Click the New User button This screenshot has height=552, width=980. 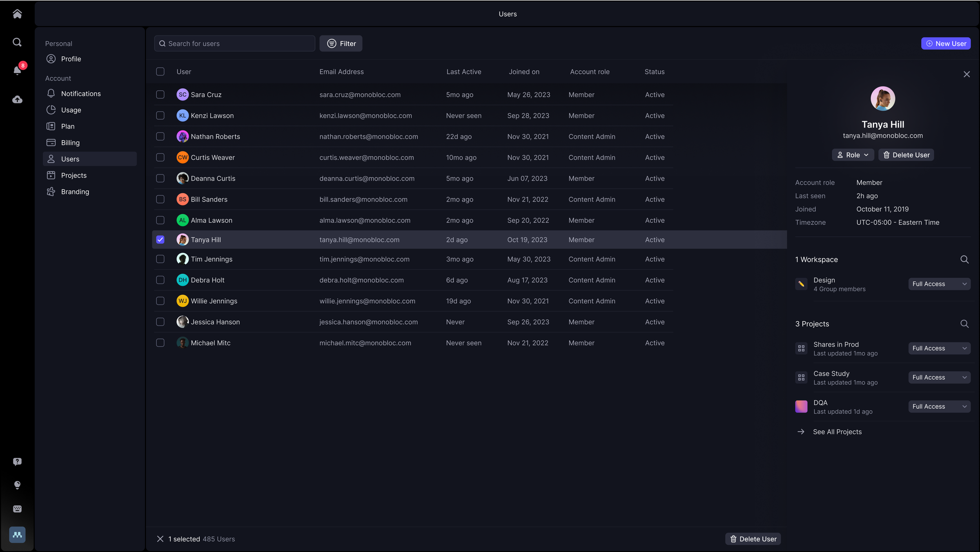pyautogui.click(x=945, y=43)
